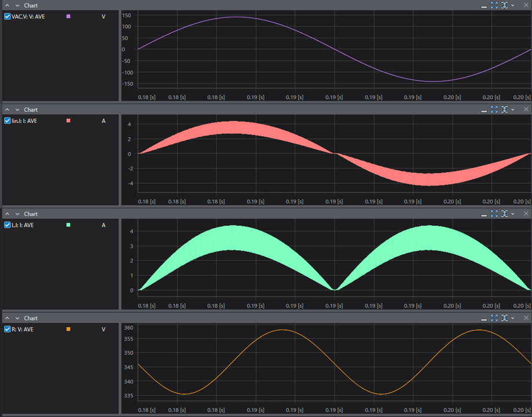Hide the R: V: AVE trace checkbox
The image size is (532, 417).
click(8, 330)
